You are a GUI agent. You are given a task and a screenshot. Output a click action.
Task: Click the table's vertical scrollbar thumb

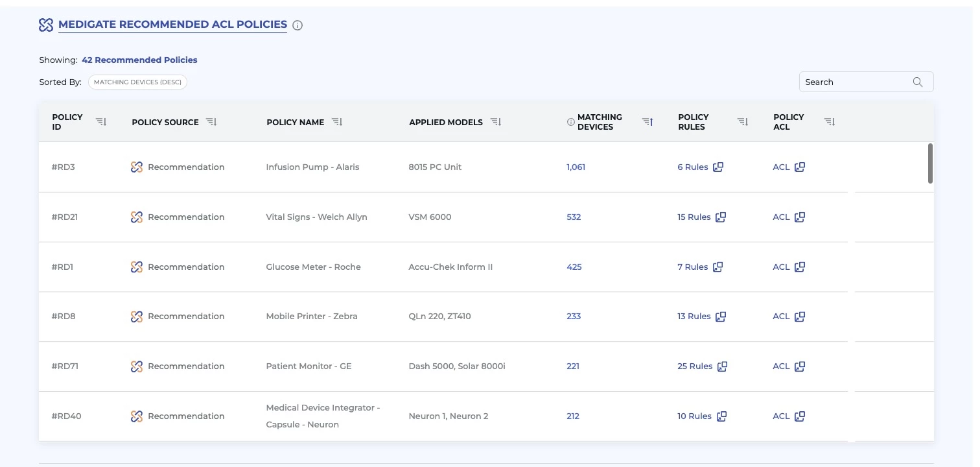931,163
